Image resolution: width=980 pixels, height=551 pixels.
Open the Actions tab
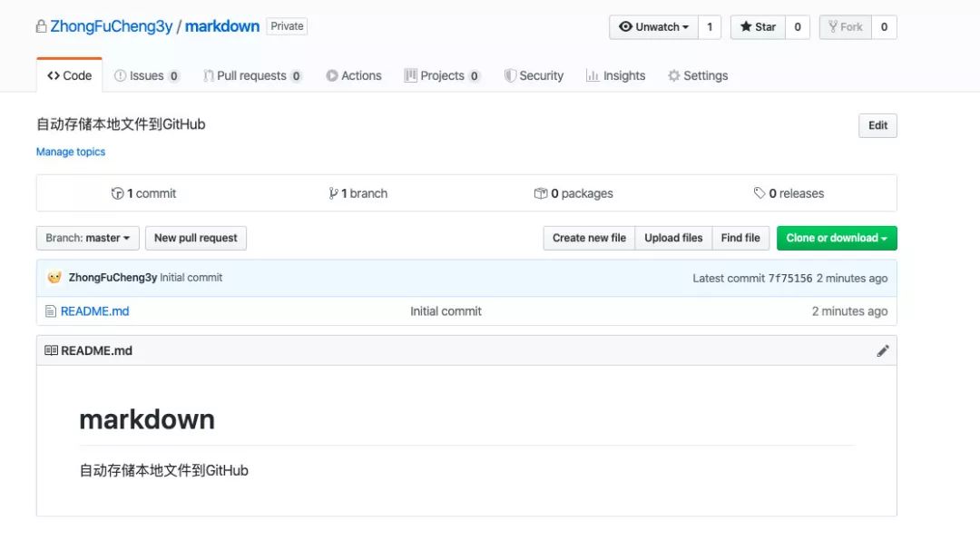coord(354,75)
